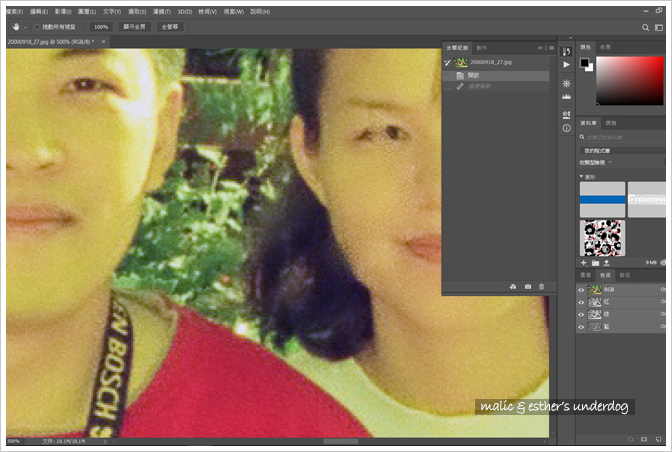Screen dimensions: 672x452
Task: Switch to the Adjustments tab beside Libraries
Action: [611, 123]
